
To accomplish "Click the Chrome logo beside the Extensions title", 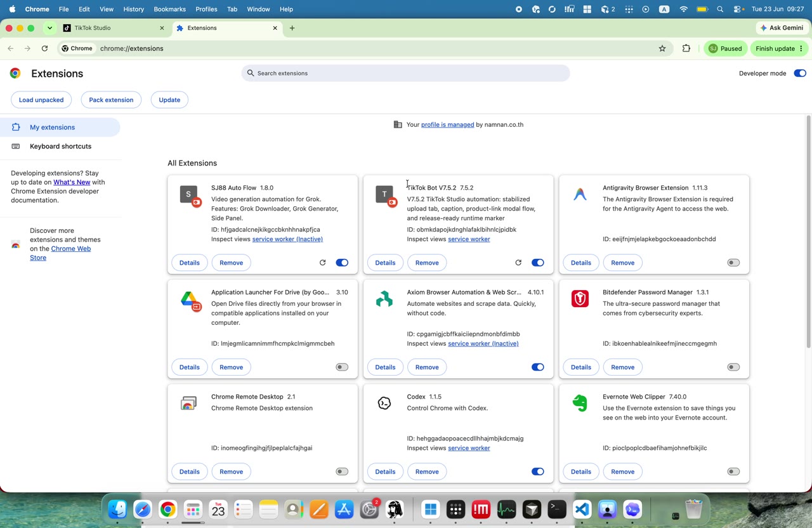I will (15, 73).
